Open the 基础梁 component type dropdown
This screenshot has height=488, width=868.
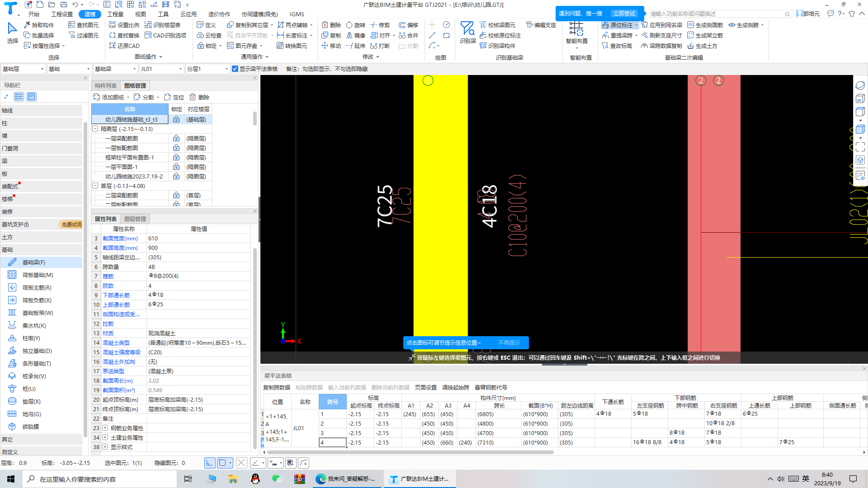click(115, 69)
